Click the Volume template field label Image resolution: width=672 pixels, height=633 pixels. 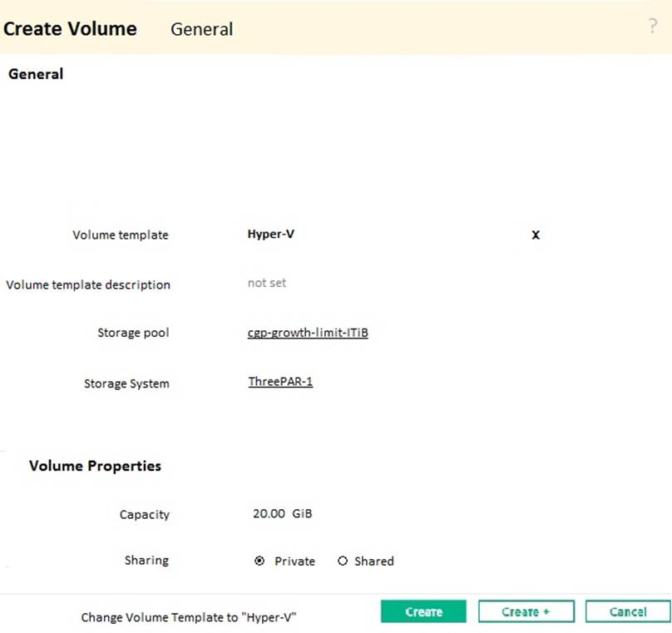click(x=121, y=235)
